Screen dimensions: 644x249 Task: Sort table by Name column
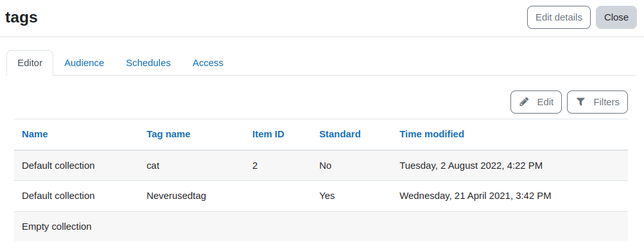click(35, 134)
